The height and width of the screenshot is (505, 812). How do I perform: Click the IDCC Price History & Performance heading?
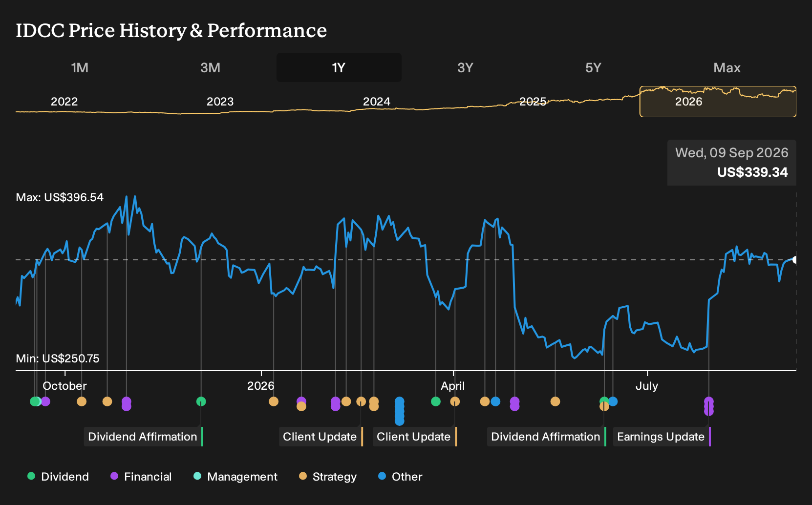click(171, 30)
